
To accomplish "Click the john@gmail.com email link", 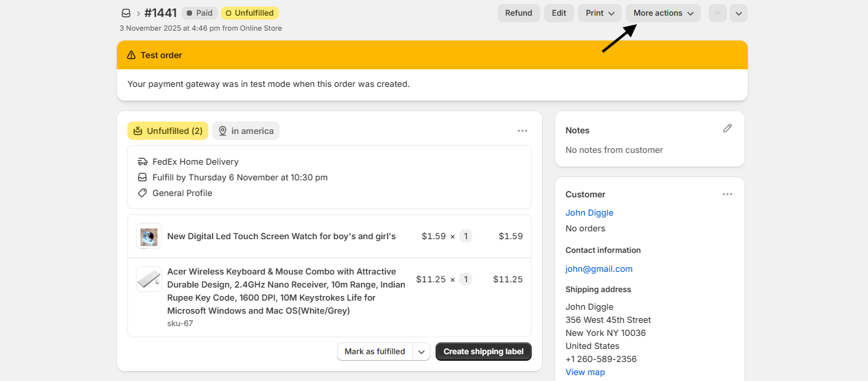I will pos(598,269).
